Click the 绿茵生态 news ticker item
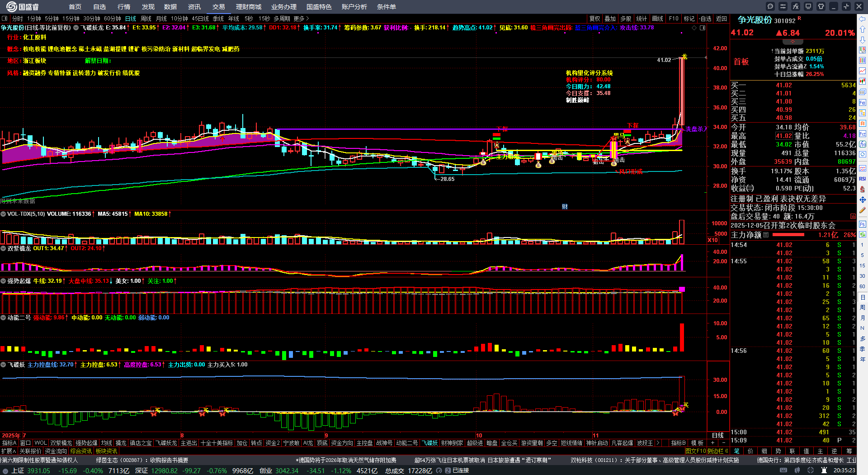This screenshot has width=868, height=475. [x=142, y=460]
